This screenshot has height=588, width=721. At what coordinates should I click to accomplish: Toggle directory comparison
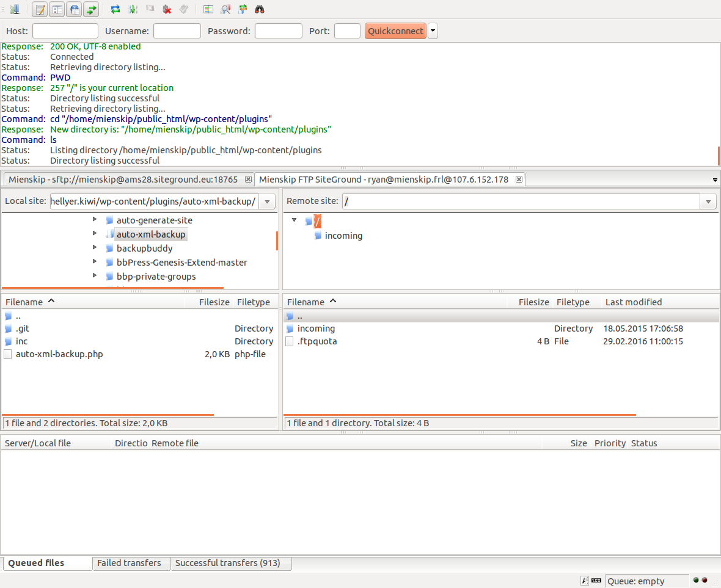point(225,9)
